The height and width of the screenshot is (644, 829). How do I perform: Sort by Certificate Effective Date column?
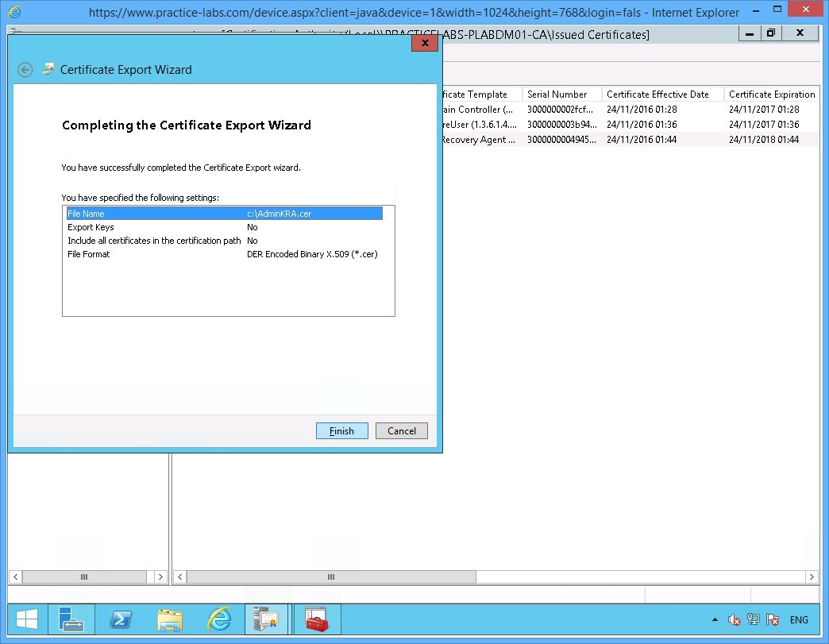click(x=657, y=94)
